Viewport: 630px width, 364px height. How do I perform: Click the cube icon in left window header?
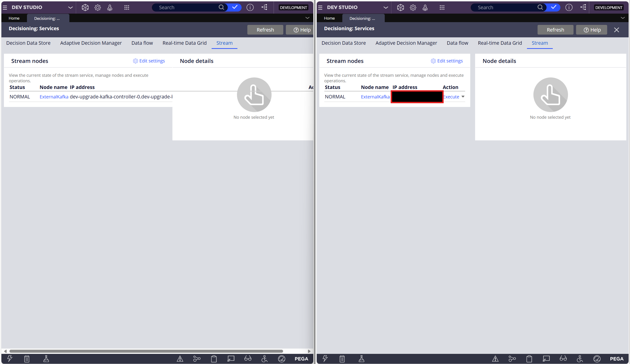[85, 8]
